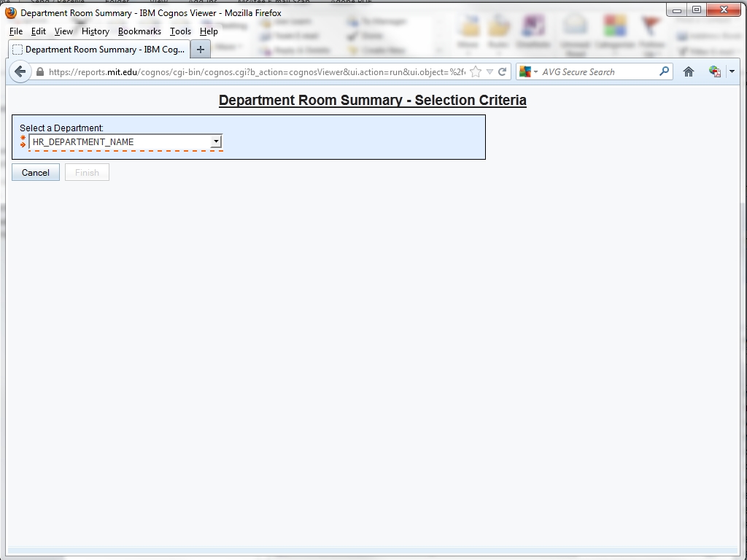
Task: Open a new tab with plus button
Action: point(200,50)
